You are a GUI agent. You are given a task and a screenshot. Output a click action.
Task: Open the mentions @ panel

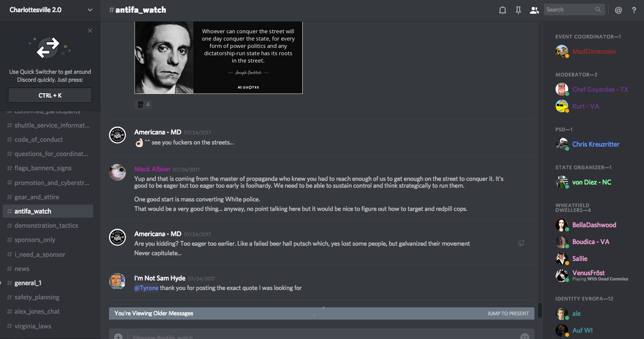[x=618, y=10]
